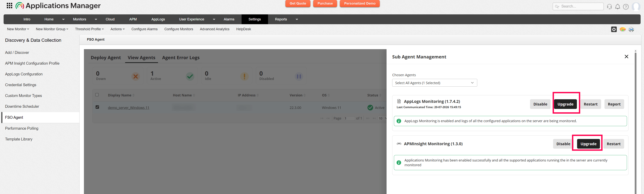Restart APMInsight Monitoring
644x194 pixels.
(x=614, y=144)
